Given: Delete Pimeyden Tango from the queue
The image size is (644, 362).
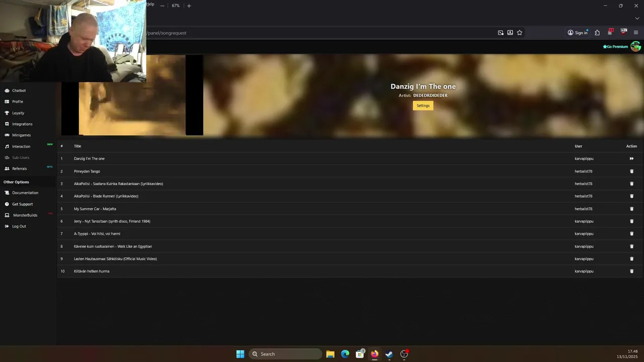Looking at the screenshot, I should click(x=632, y=171).
